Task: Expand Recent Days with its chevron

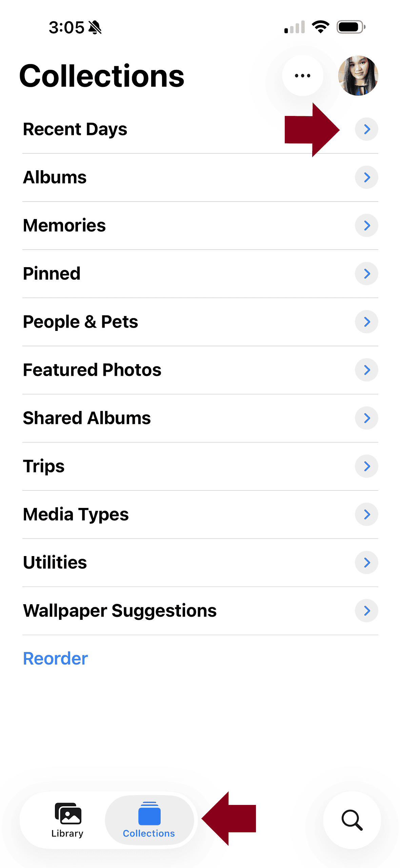Action: [x=366, y=129]
